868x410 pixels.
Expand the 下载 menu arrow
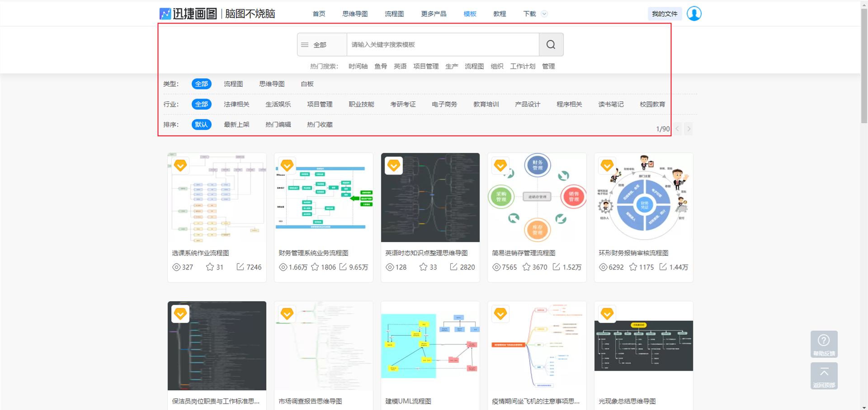coord(544,14)
